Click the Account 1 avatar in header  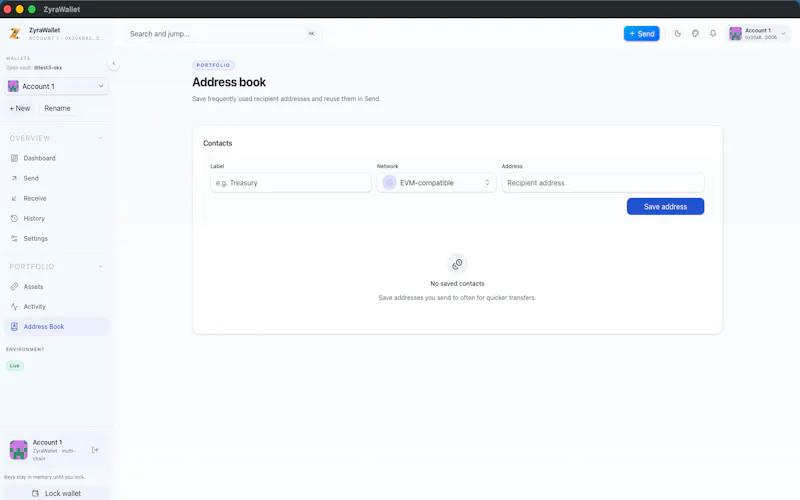735,34
